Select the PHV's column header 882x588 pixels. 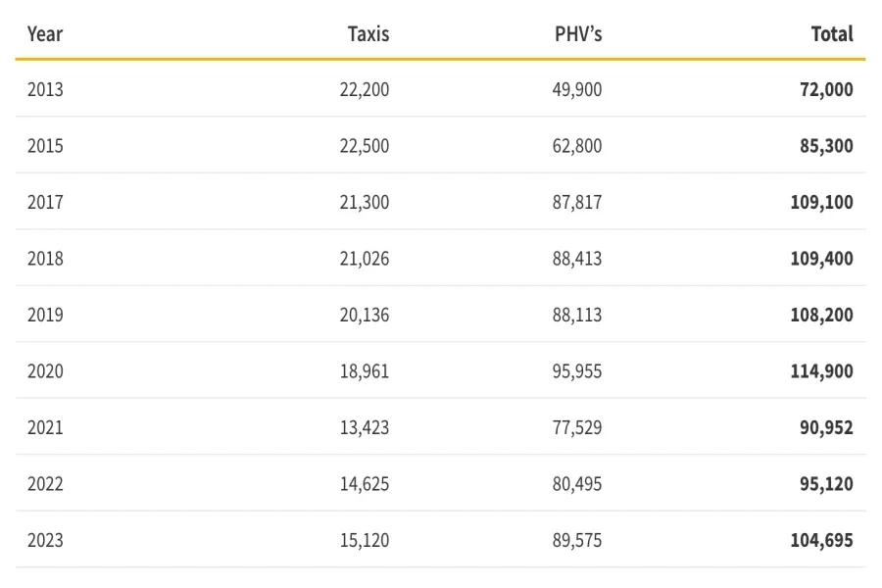pyautogui.click(x=578, y=34)
